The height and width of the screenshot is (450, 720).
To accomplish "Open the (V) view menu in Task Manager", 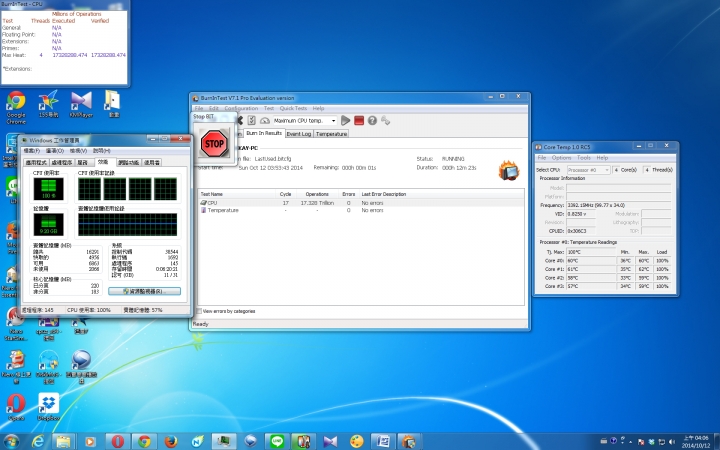I will 78,151.
